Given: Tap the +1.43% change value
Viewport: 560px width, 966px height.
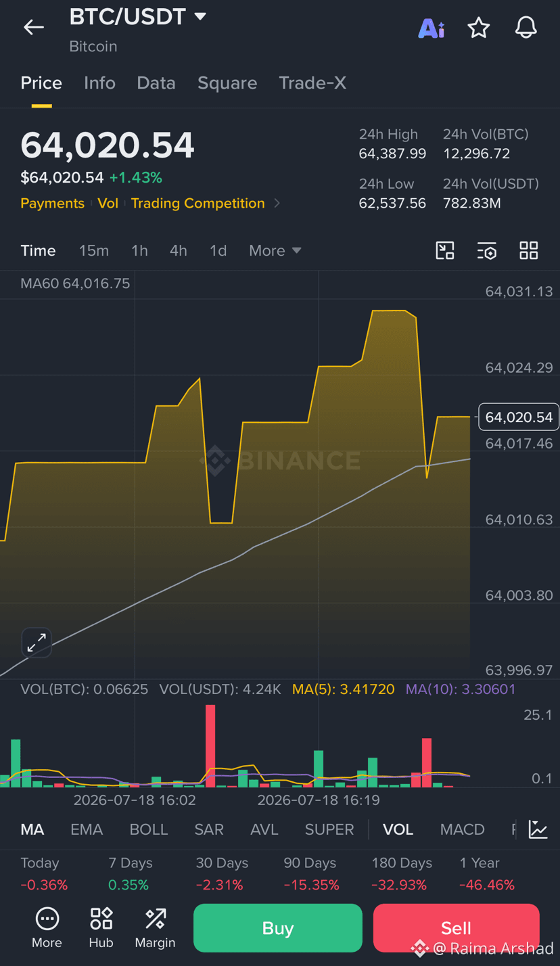Looking at the screenshot, I should click(136, 178).
